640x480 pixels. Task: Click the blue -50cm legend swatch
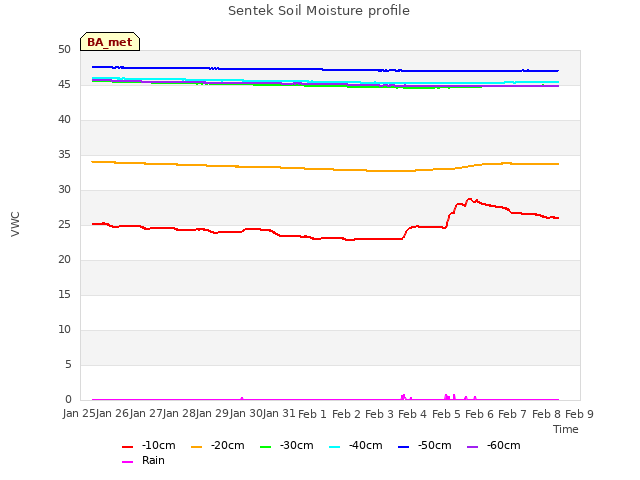pos(404,447)
